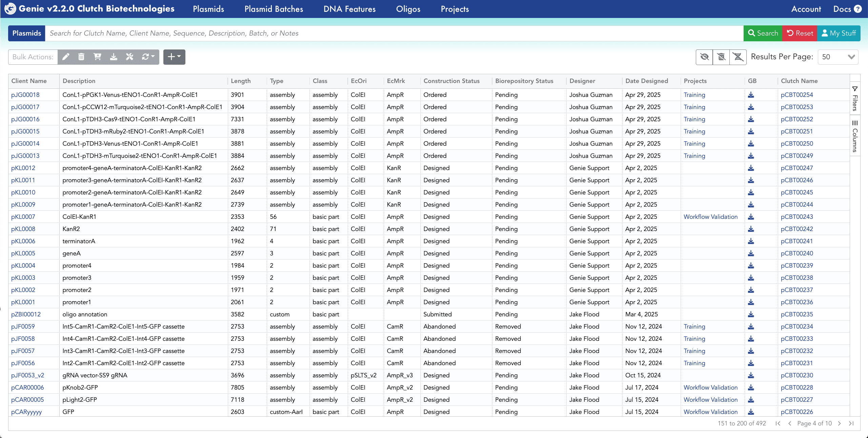Click the green Search button

(x=763, y=33)
